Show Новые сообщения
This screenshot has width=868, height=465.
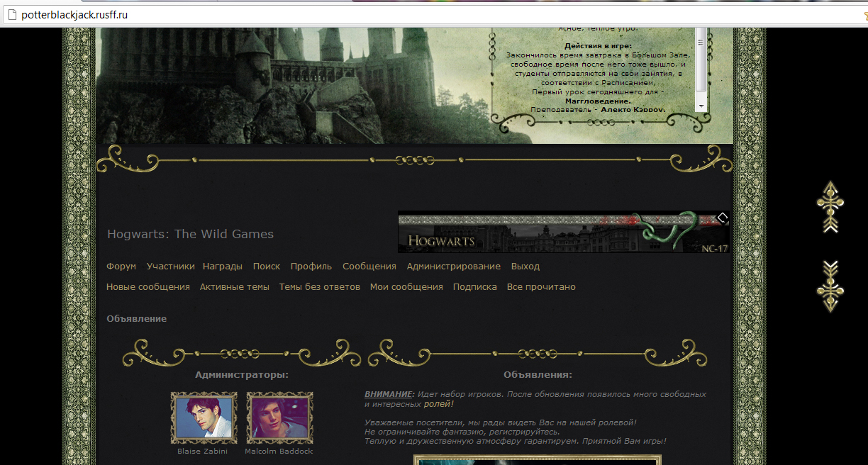pyautogui.click(x=148, y=287)
